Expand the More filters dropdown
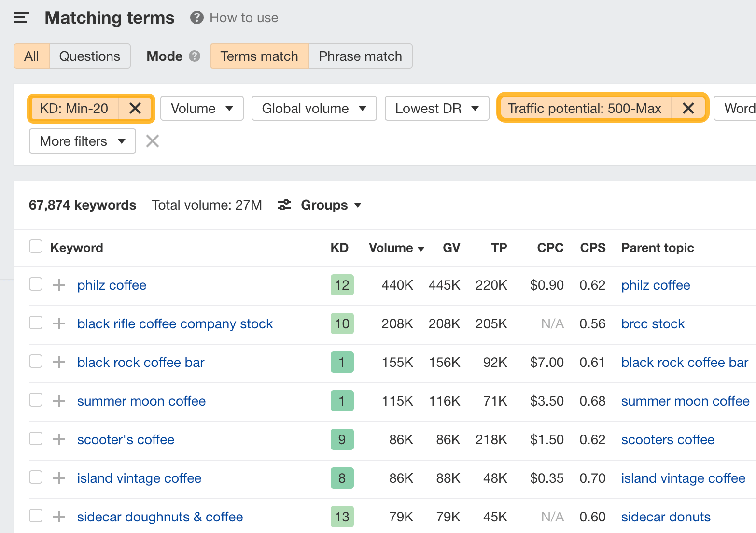 point(82,141)
